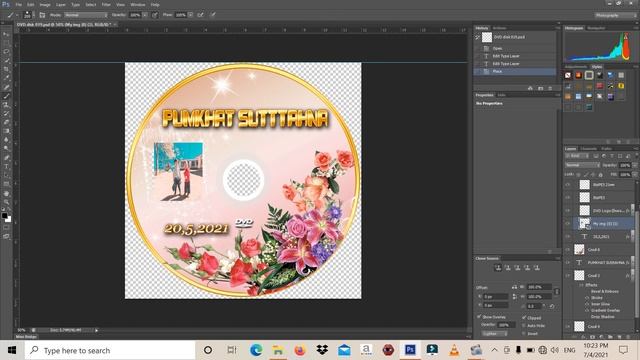Open the brush Mode dropdown in options bar
Viewport: 640px width, 360px height.
pyautogui.click(x=86, y=15)
